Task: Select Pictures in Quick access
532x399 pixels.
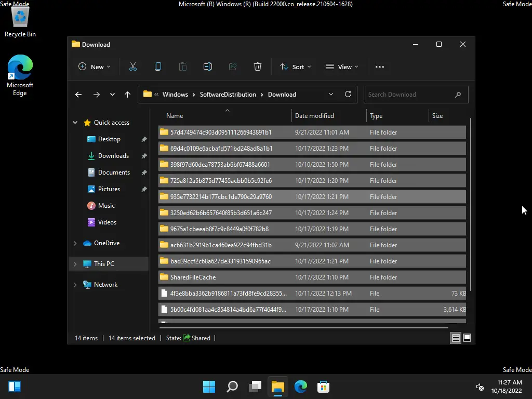Action: tap(109, 189)
